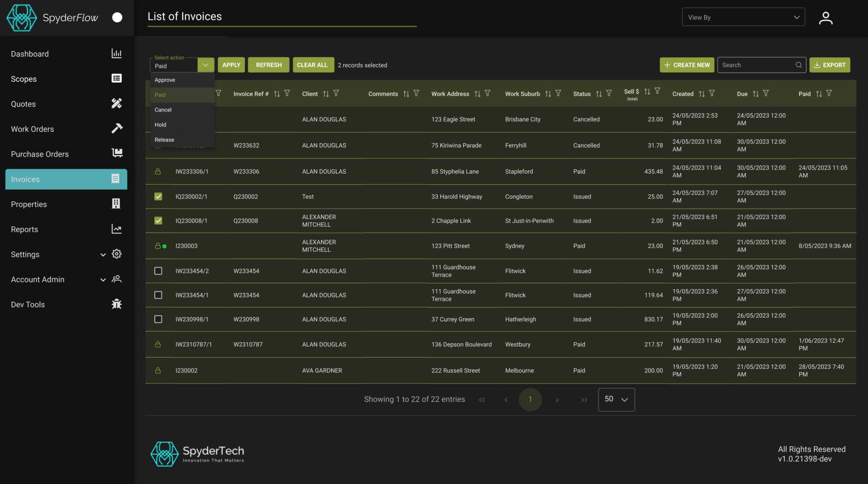Viewport: 868px width, 484px height.
Task: Check the checkbox for IW233454/2
Action: (x=158, y=271)
